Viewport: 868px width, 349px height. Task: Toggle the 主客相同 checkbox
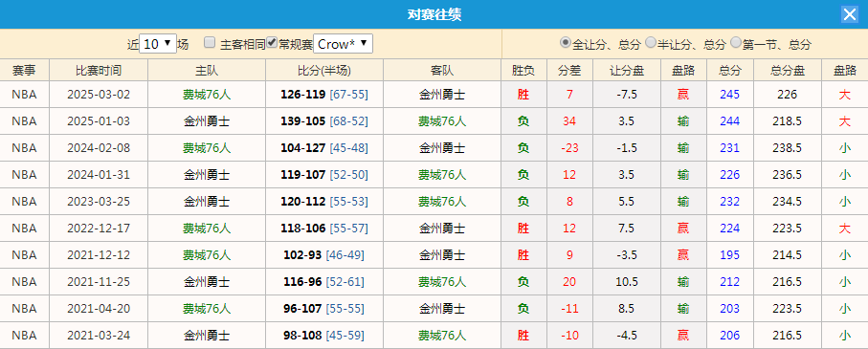pyautogui.click(x=210, y=43)
